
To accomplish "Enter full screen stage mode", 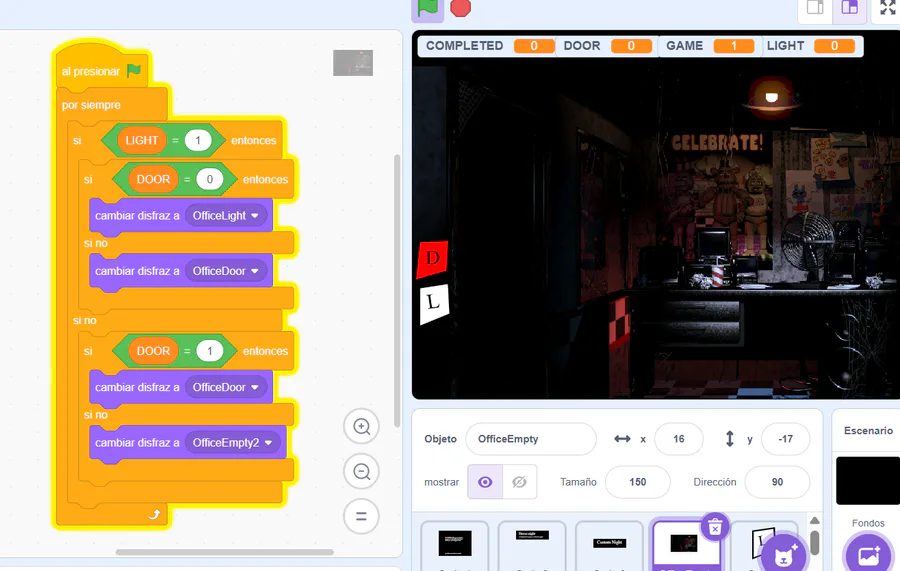I will pyautogui.click(x=887, y=8).
